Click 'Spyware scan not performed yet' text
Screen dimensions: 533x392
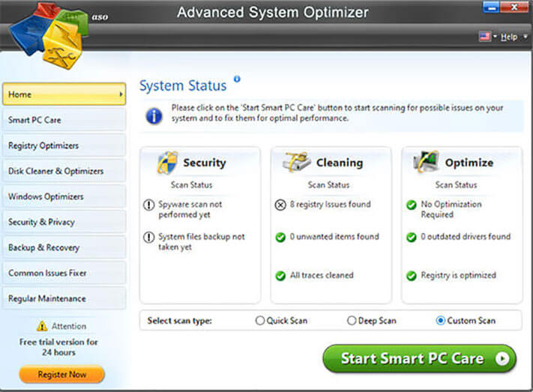190,209
